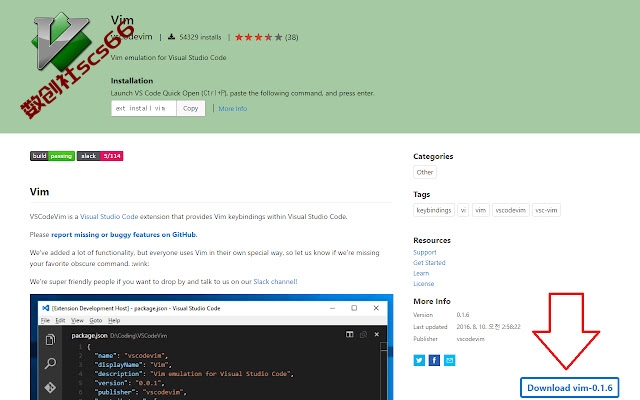The height and width of the screenshot is (400, 640).
Task: Open the Edit menu in VS Code
Action: [x=60, y=320]
